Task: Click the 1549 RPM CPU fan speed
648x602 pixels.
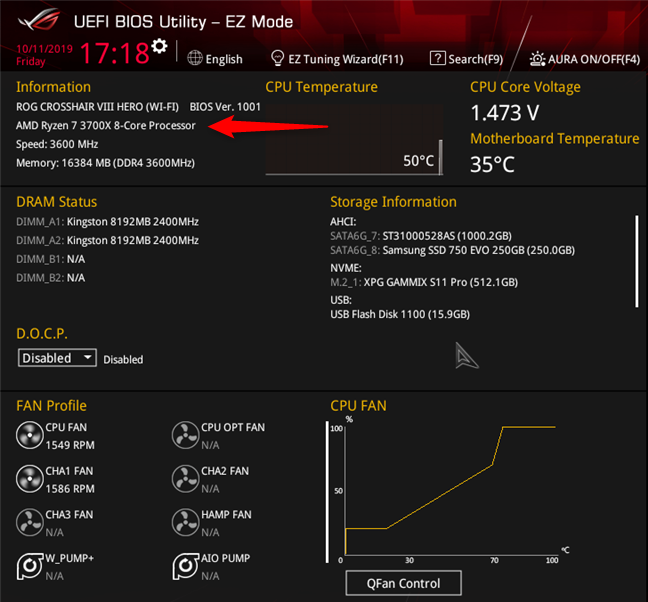Action: 70,445
